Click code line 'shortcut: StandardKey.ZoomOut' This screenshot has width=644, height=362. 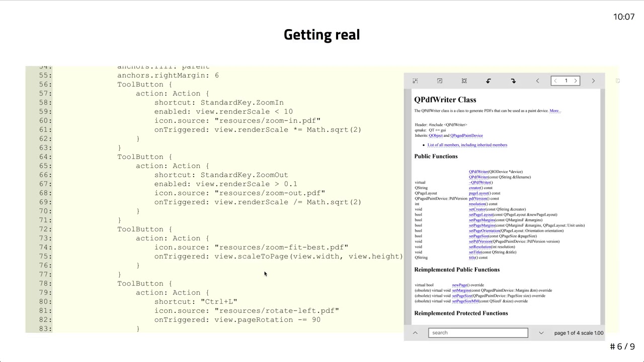click(x=221, y=175)
